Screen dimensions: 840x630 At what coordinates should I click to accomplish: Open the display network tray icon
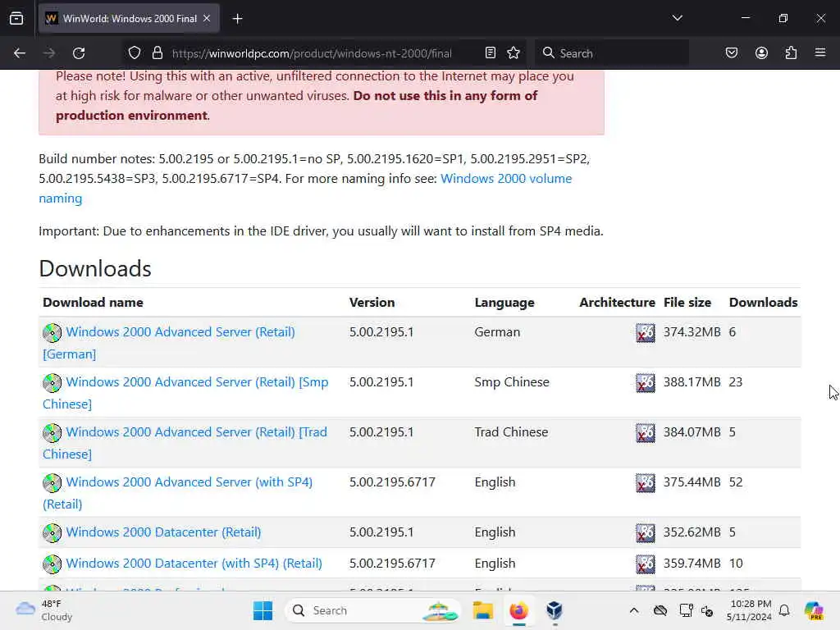pyautogui.click(x=686, y=610)
